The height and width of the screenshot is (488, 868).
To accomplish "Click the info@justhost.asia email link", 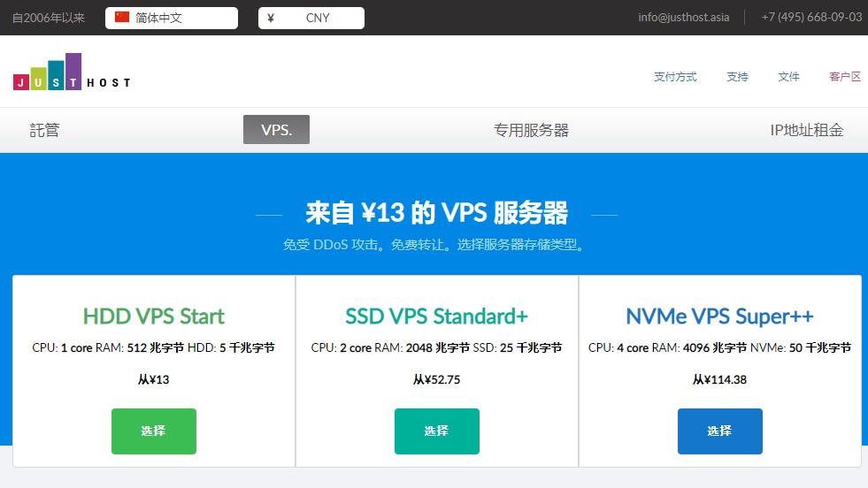I will (x=684, y=17).
